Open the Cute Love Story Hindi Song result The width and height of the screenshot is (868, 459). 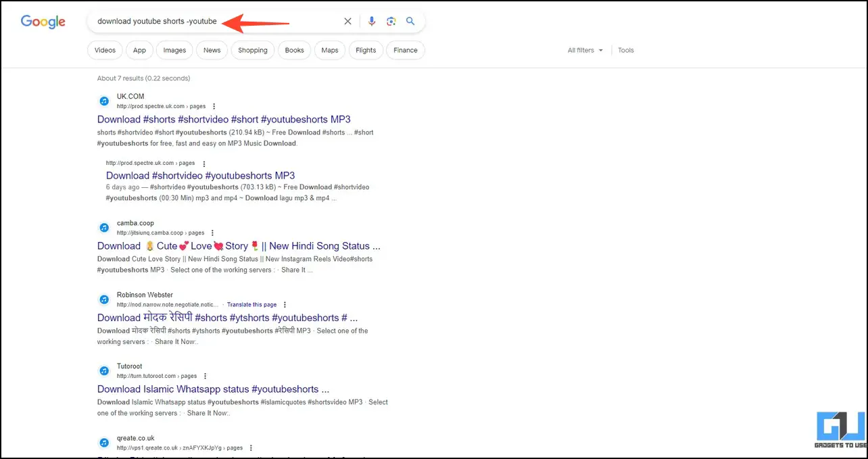click(x=239, y=246)
